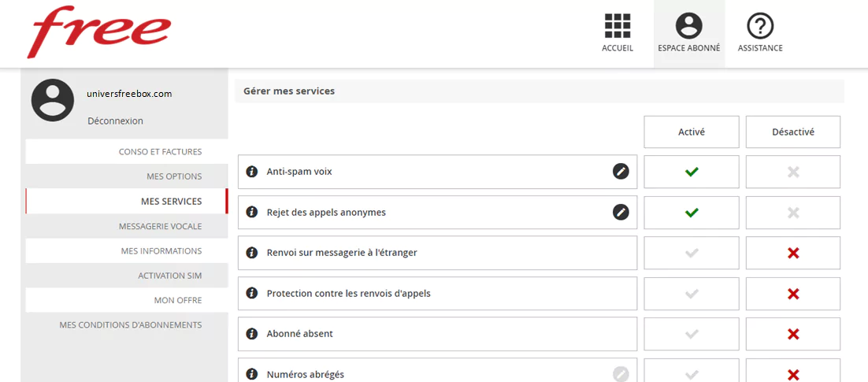Turn on Abonné absent service
This screenshot has width=868, height=382.
(691, 334)
